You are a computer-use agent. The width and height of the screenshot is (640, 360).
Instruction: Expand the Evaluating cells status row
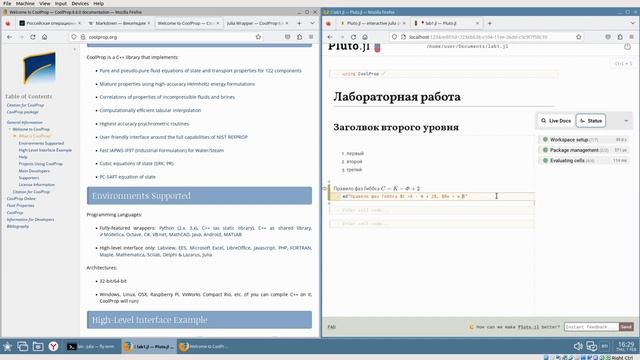click(584, 161)
